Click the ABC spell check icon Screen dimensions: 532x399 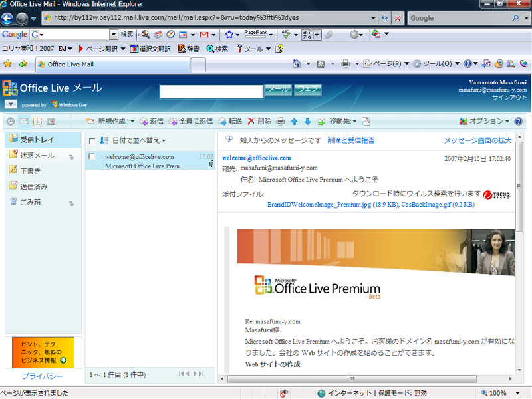286,34
